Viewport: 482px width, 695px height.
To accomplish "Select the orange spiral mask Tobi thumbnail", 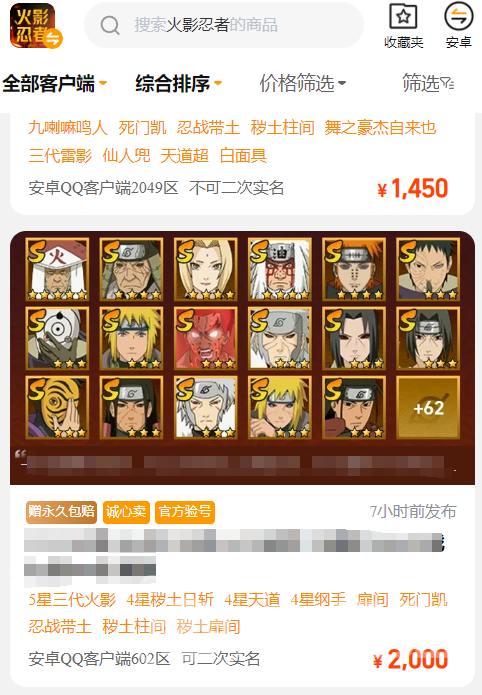I will (57, 407).
